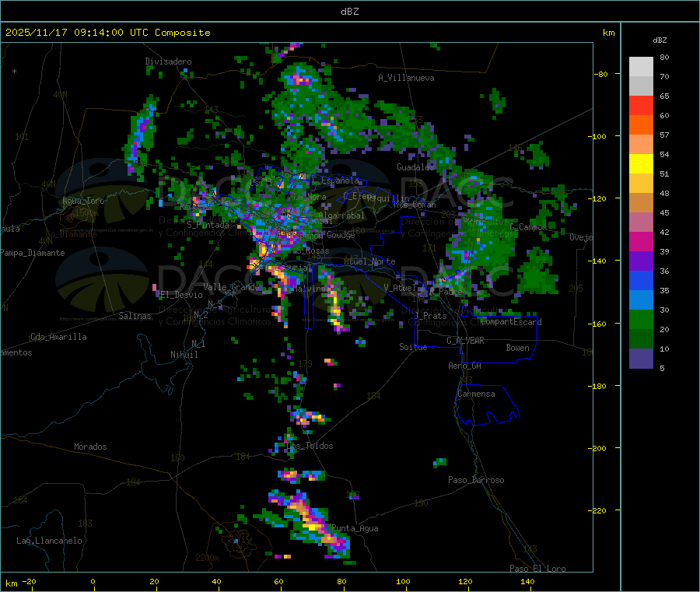Screen dimensions: 700x592
Task: Click the -160 km axis tick label
Action: pos(597,324)
